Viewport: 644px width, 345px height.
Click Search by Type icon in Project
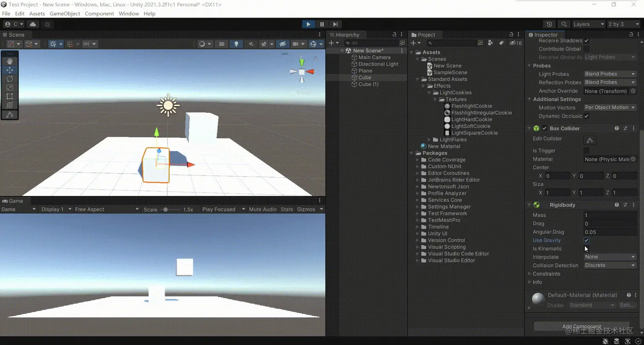(x=491, y=43)
